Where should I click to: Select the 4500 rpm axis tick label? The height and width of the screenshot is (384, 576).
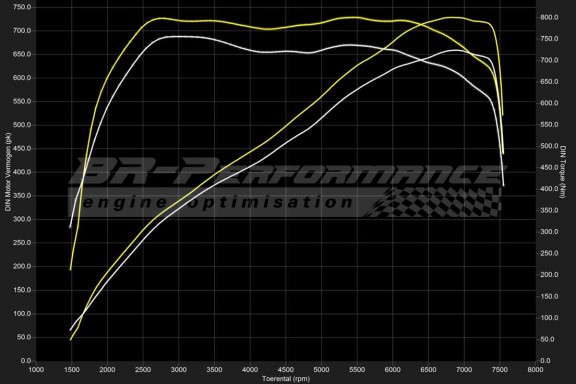pos(285,369)
